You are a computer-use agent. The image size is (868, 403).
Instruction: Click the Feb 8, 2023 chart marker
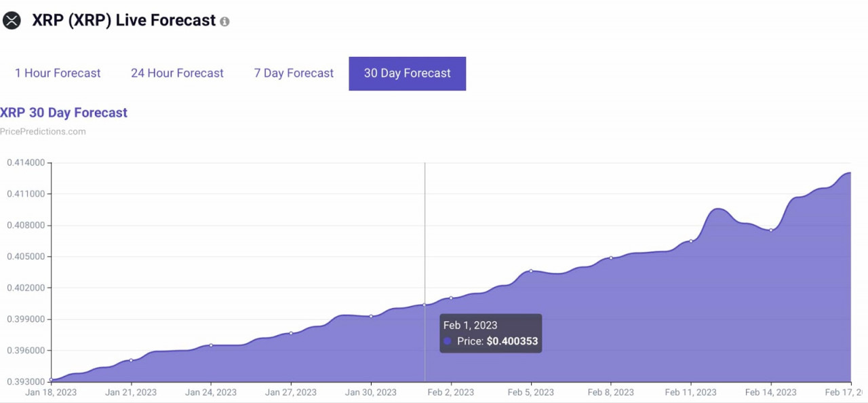[611, 258]
